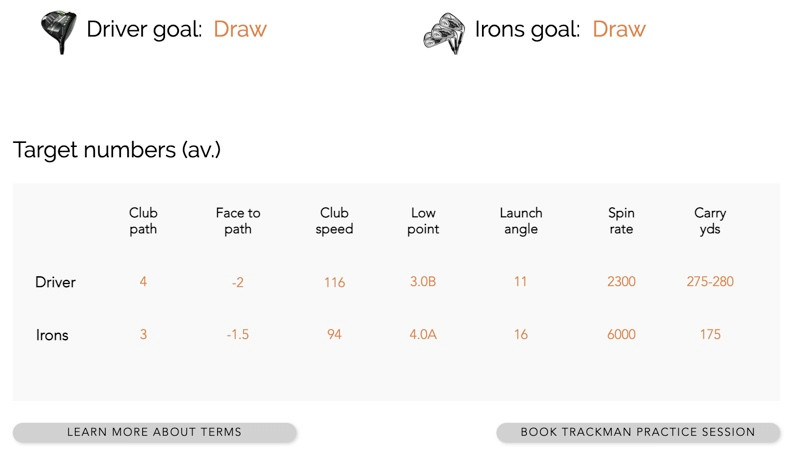Select the Irons row label
The image size is (796, 467).
click(x=52, y=335)
